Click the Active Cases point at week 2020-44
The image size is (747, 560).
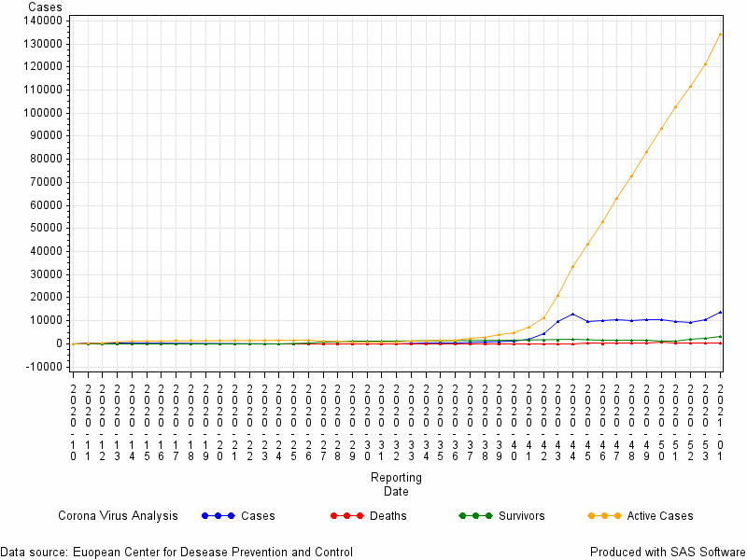[573, 267]
